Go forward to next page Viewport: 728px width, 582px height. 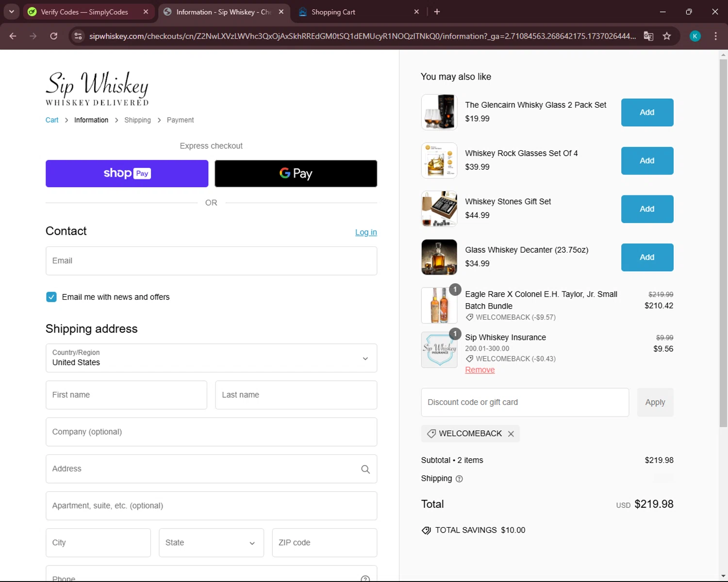(x=33, y=36)
